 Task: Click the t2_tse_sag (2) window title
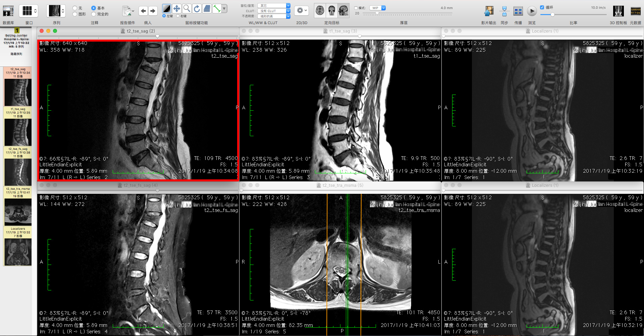141,31
